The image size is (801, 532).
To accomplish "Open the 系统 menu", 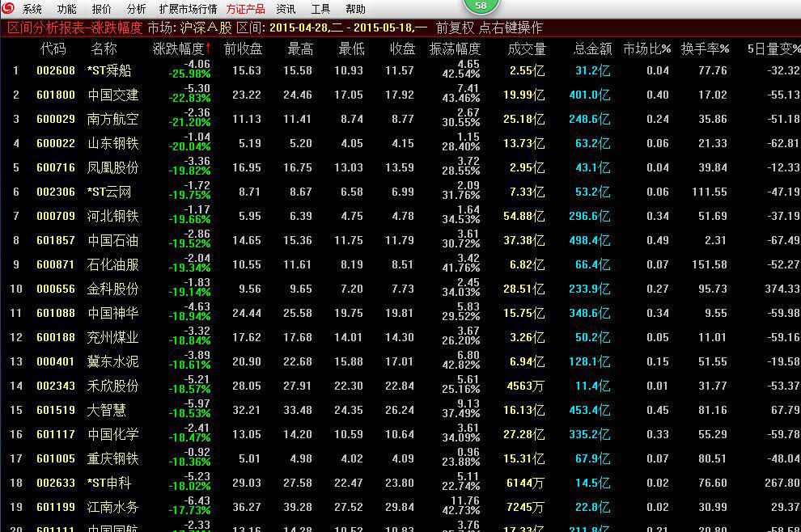I will click(32, 9).
